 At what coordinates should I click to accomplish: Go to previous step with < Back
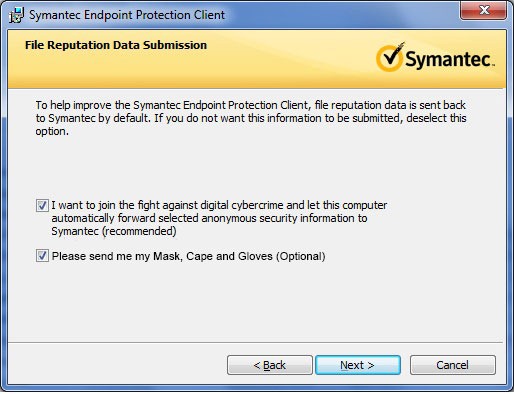[x=270, y=365]
